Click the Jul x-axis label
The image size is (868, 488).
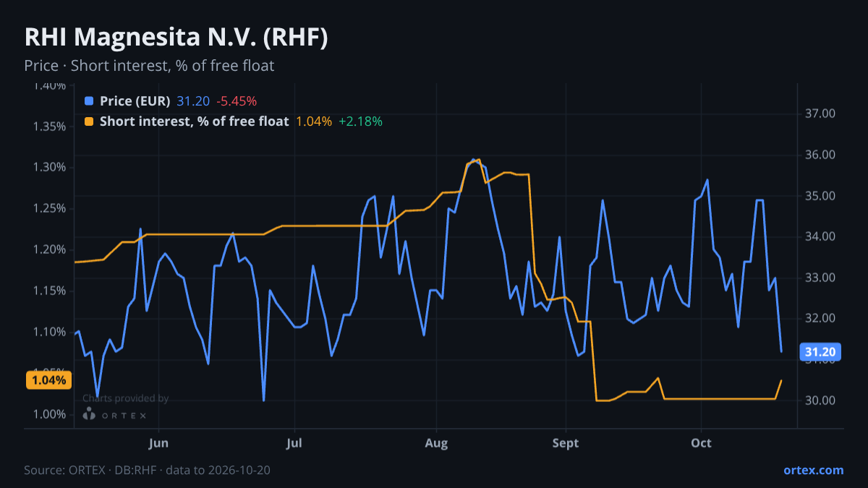click(x=294, y=442)
